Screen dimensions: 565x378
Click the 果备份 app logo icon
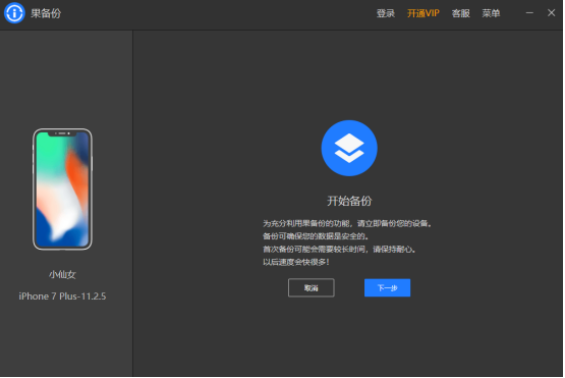tap(14, 13)
